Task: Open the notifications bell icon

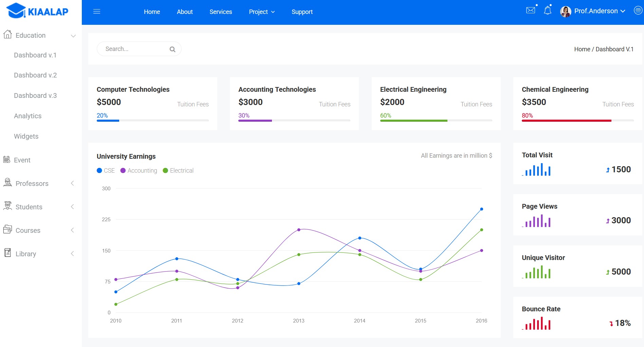Action: (547, 11)
